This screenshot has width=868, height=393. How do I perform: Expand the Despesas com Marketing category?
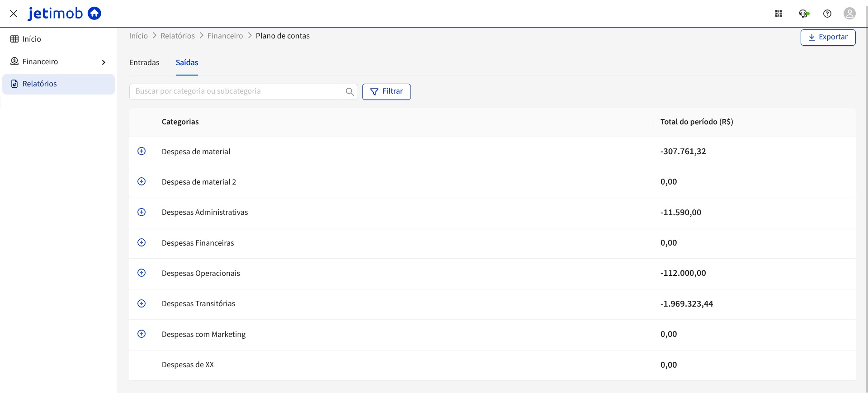[142, 334]
